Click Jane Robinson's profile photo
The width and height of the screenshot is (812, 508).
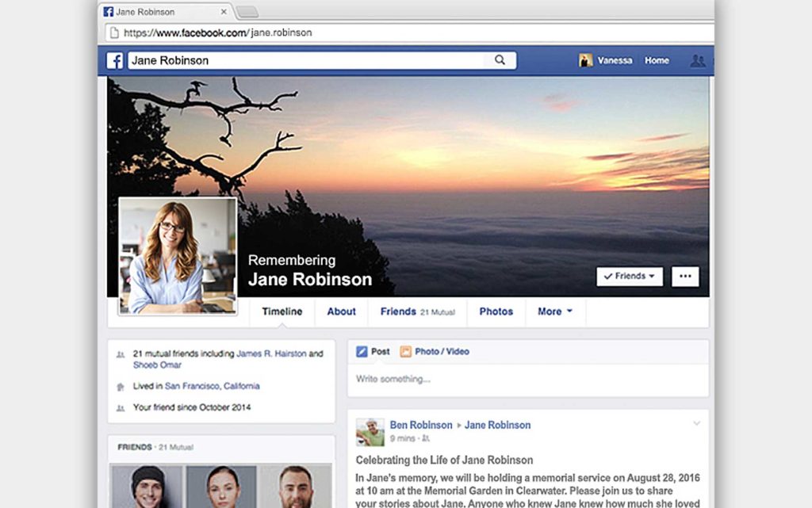coord(178,256)
